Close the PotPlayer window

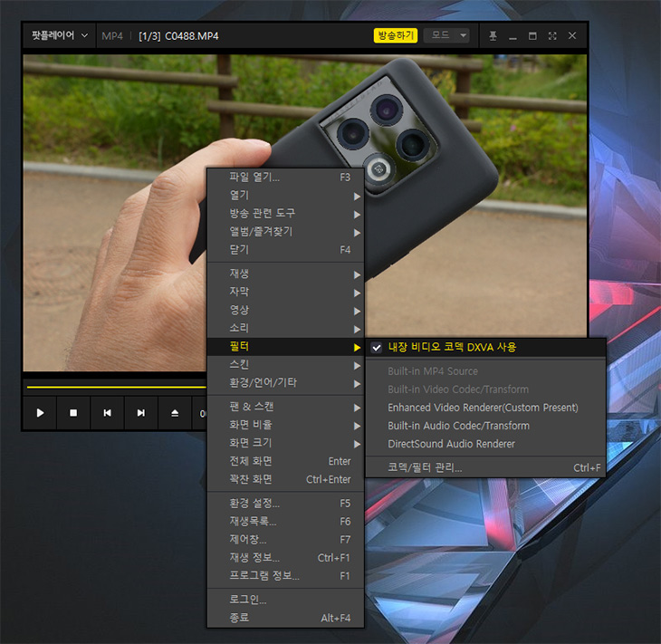[572, 36]
